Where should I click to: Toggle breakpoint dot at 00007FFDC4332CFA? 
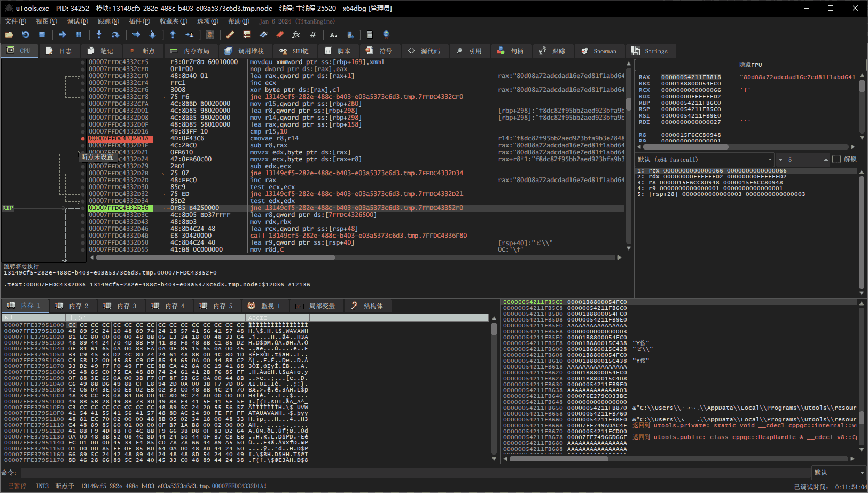coord(83,104)
